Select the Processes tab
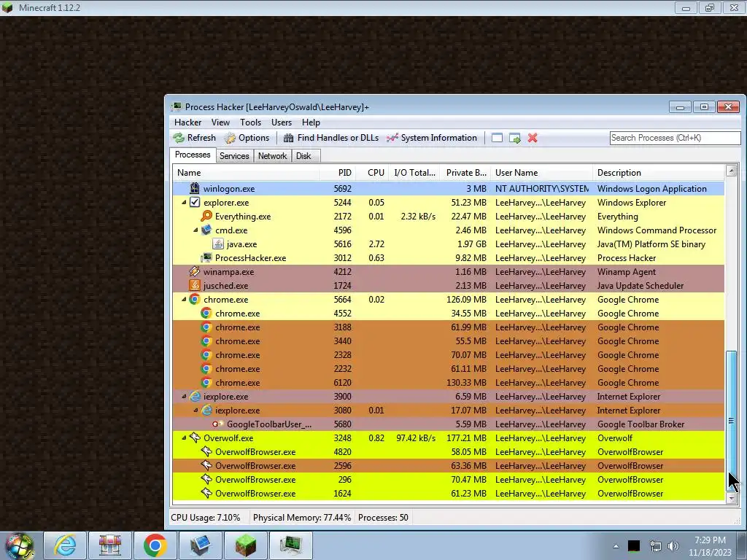The height and width of the screenshot is (560, 747). coord(193,155)
